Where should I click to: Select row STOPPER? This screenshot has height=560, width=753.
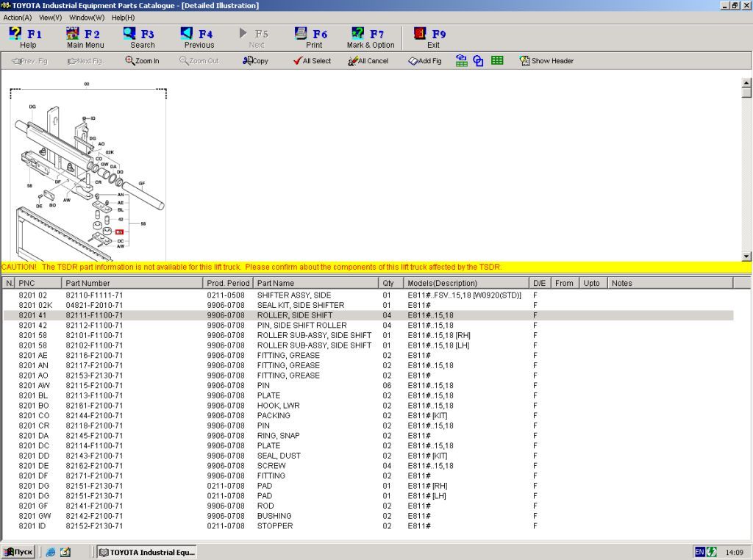(x=368, y=526)
